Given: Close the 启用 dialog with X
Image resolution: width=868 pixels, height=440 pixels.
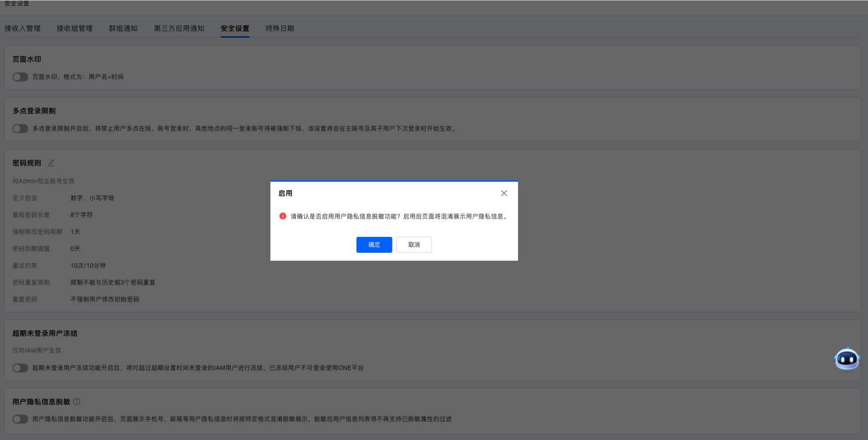Looking at the screenshot, I should click(x=504, y=193).
